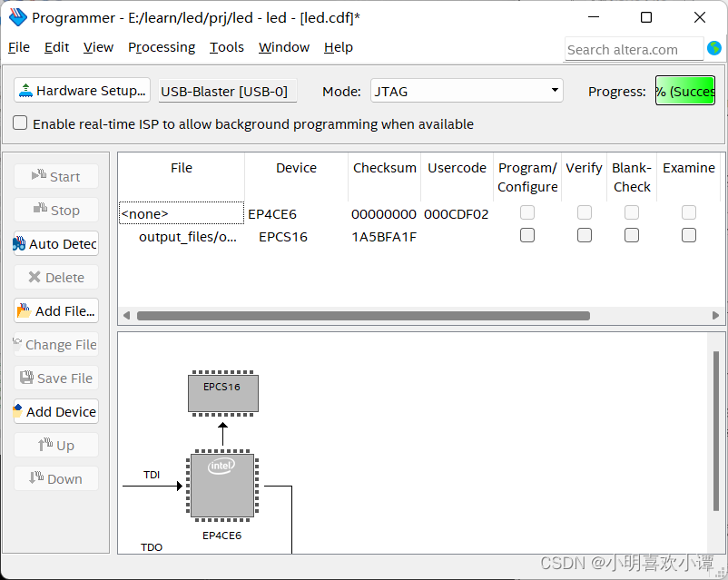The height and width of the screenshot is (580, 728).
Task: Select the output_files/o... file row
Action: pyautogui.click(x=188, y=237)
